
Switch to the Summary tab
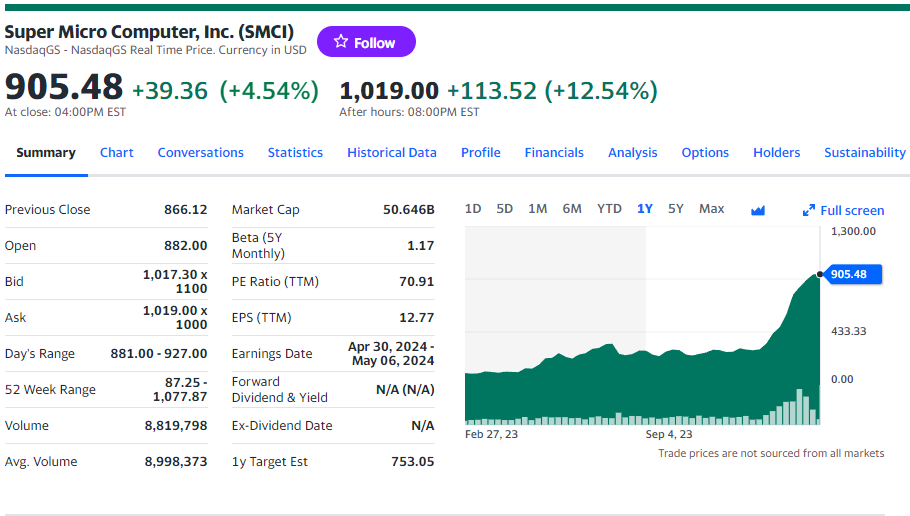coord(46,153)
